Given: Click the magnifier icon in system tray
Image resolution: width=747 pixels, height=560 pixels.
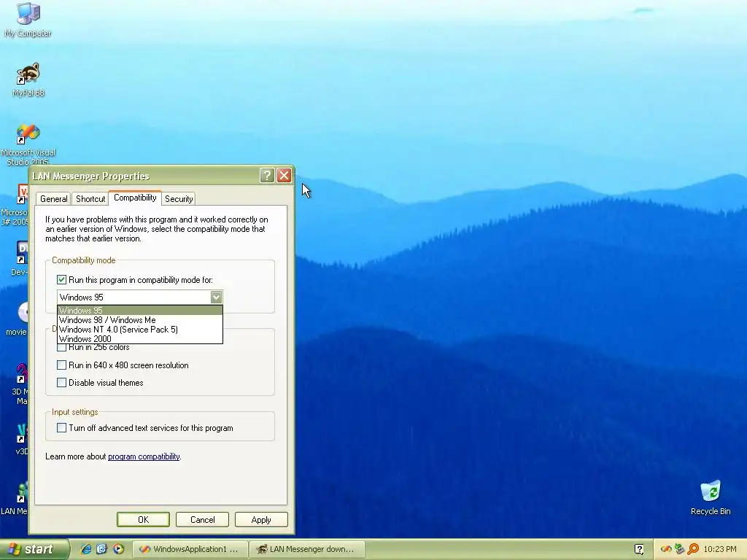Looking at the screenshot, I should pos(693,549).
